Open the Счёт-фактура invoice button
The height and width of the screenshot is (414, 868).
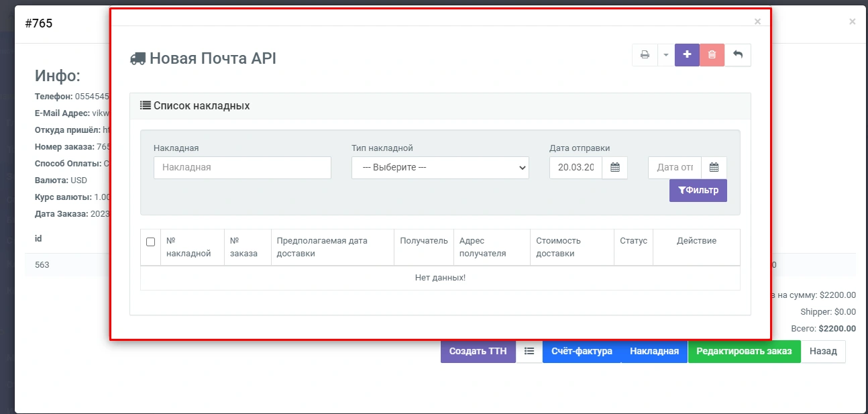582,351
